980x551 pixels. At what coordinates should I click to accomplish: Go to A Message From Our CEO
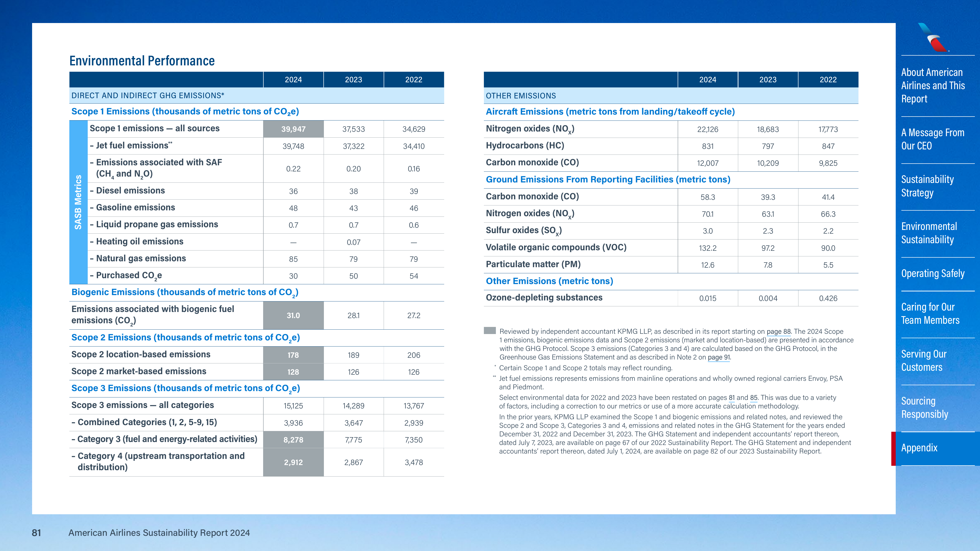click(932, 139)
